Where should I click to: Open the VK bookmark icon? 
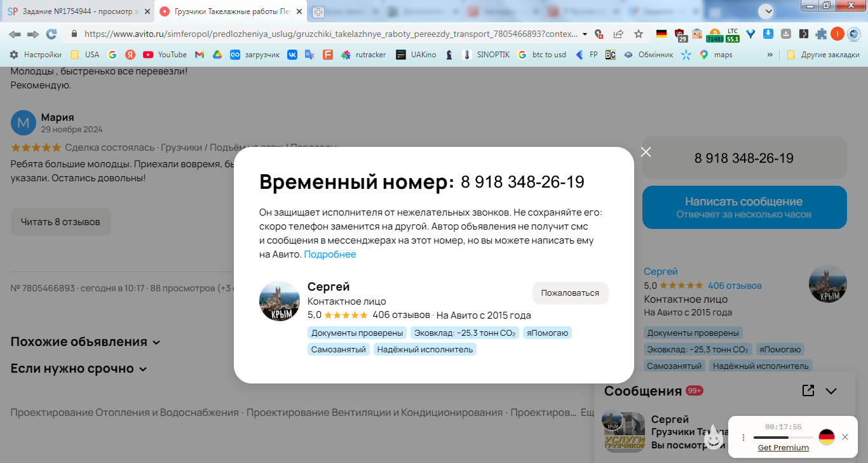(292, 55)
